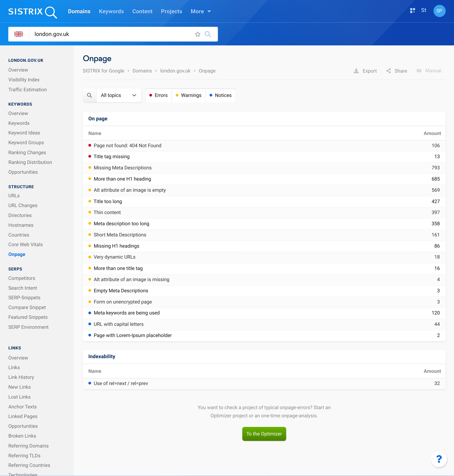Click the star/bookmark icon in search bar
The width and height of the screenshot is (454, 476).
[198, 34]
